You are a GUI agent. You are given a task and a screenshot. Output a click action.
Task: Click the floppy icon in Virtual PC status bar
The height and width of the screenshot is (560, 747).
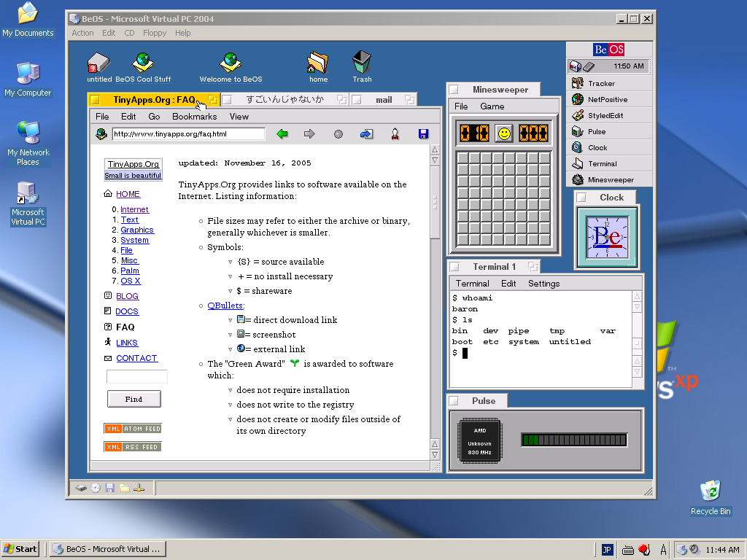pos(110,488)
